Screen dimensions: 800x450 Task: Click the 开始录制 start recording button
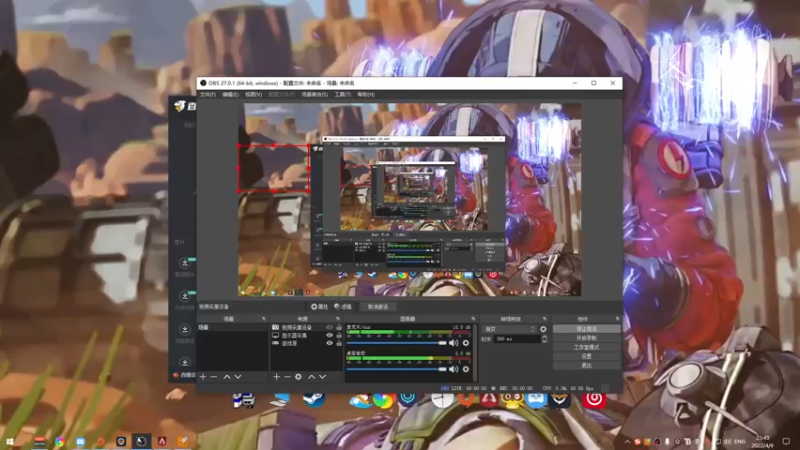pos(587,338)
